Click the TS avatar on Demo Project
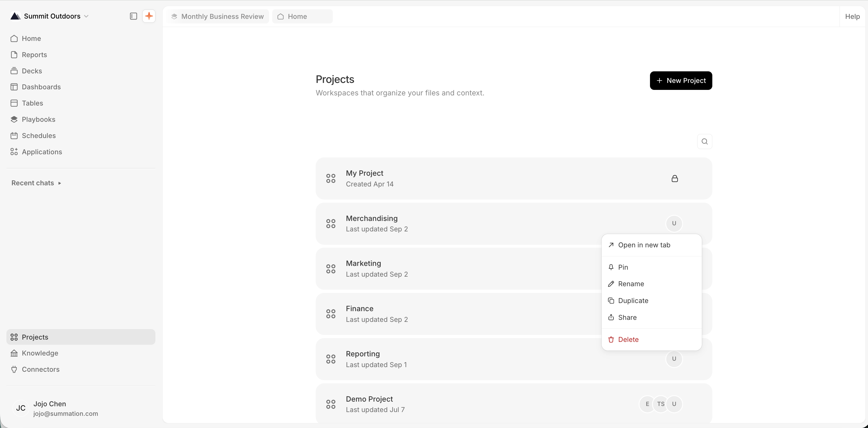 point(660,404)
